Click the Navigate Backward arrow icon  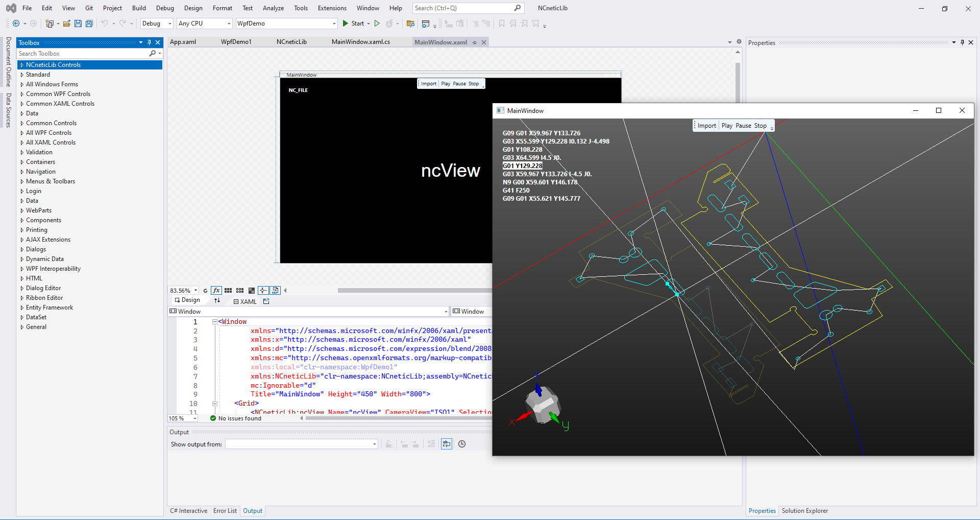(16, 23)
